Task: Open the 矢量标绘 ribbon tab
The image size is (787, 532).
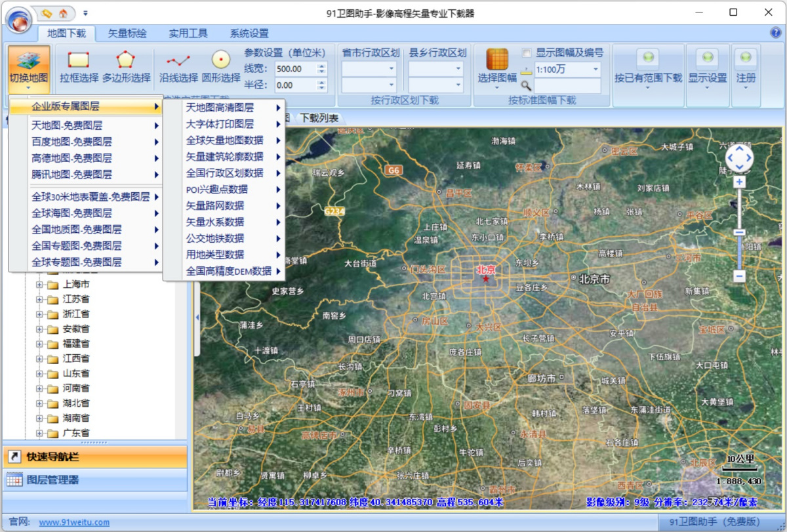Action: (x=127, y=33)
